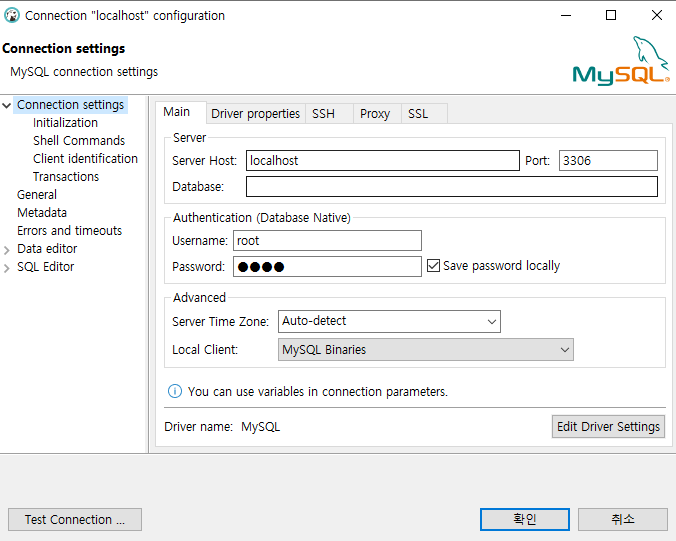This screenshot has width=676, height=541.
Task: Select Transactions in the tree
Action: click(x=66, y=177)
